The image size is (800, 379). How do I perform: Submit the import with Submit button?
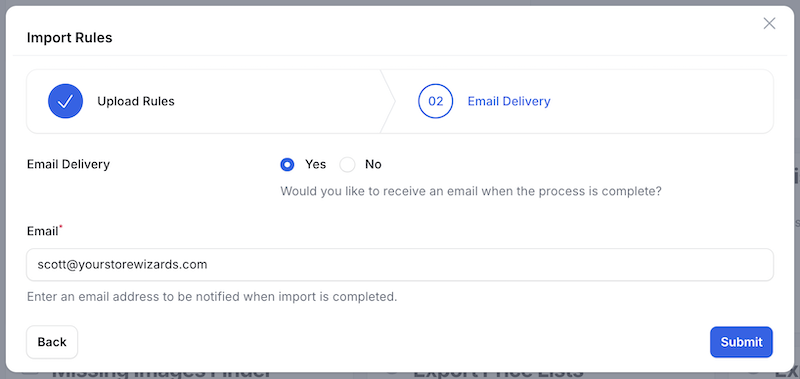(741, 342)
